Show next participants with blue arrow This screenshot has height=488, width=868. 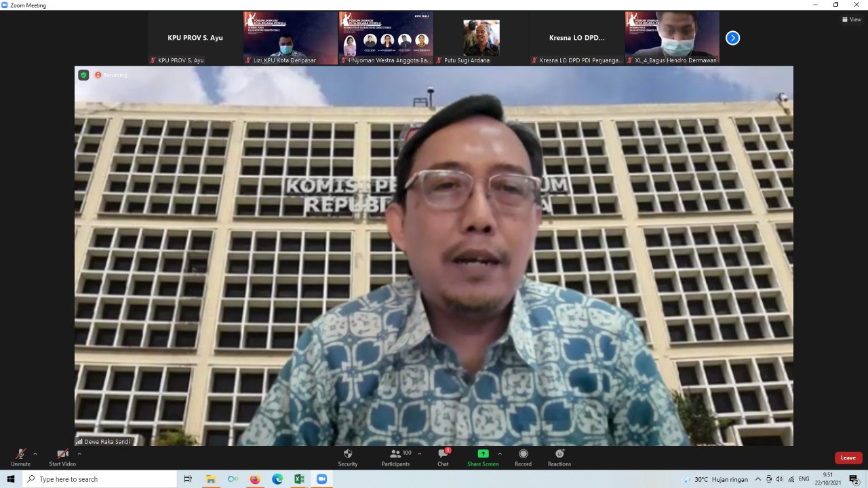(732, 38)
